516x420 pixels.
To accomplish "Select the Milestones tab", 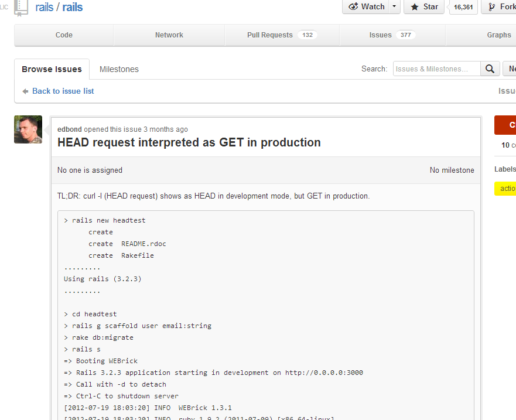I will (x=119, y=69).
